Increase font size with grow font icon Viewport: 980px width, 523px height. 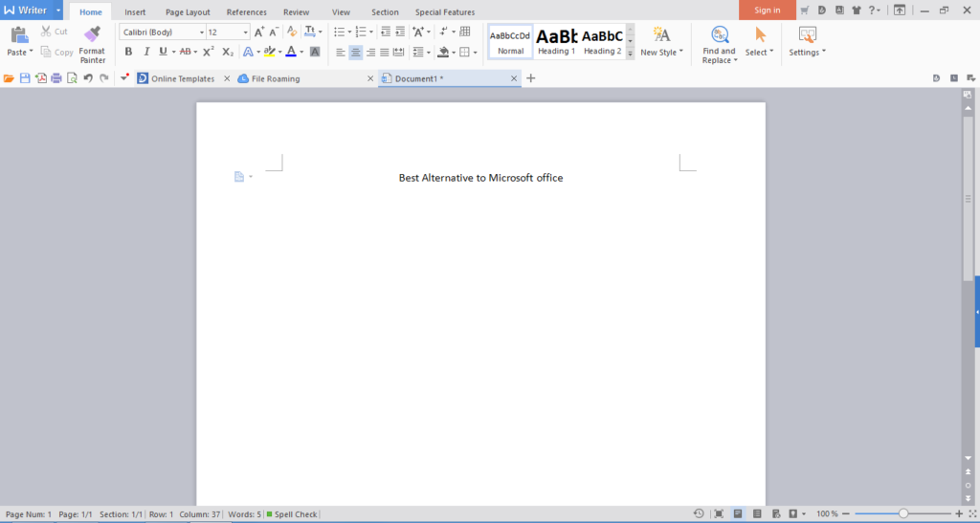pyautogui.click(x=259, y=32)
